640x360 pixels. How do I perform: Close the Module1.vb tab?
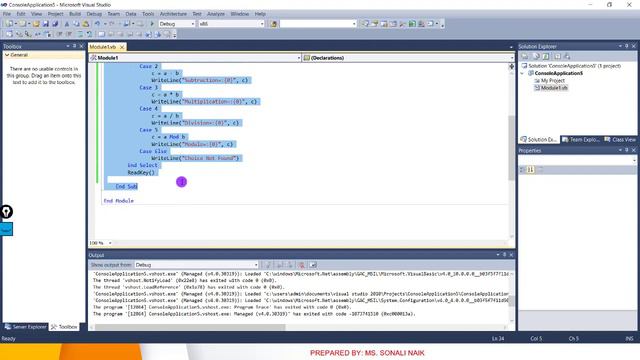[x=122, y=47]
